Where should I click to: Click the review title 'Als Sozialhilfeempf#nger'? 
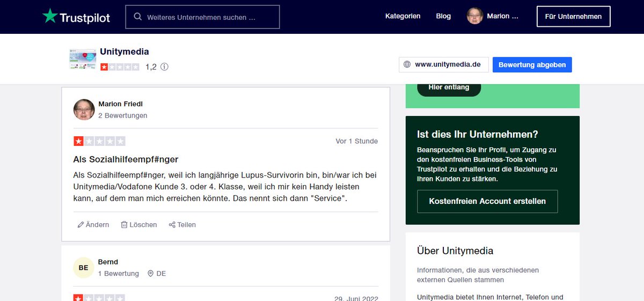point(126,159)
